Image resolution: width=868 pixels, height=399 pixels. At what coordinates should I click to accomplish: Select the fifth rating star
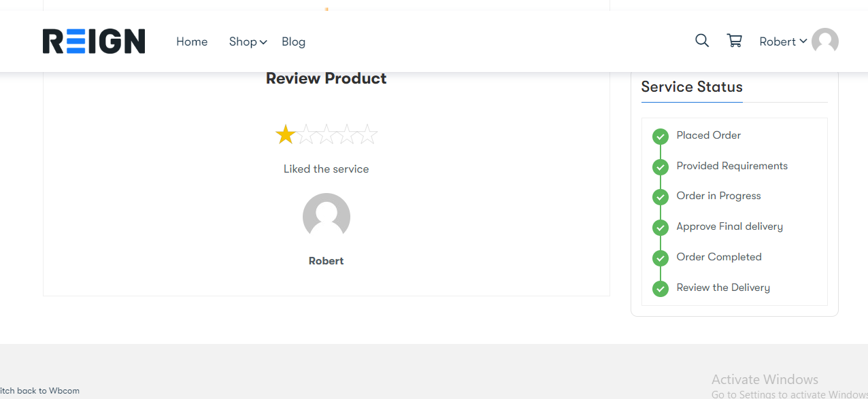pos(367,135)
